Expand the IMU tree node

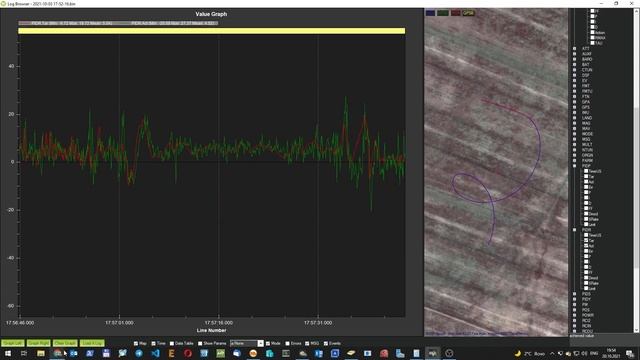click(x=575, y=112)
